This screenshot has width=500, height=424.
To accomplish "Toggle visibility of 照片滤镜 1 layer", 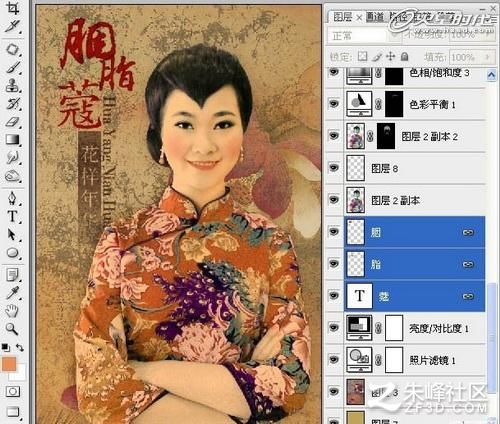I will [x=334, y=360].
